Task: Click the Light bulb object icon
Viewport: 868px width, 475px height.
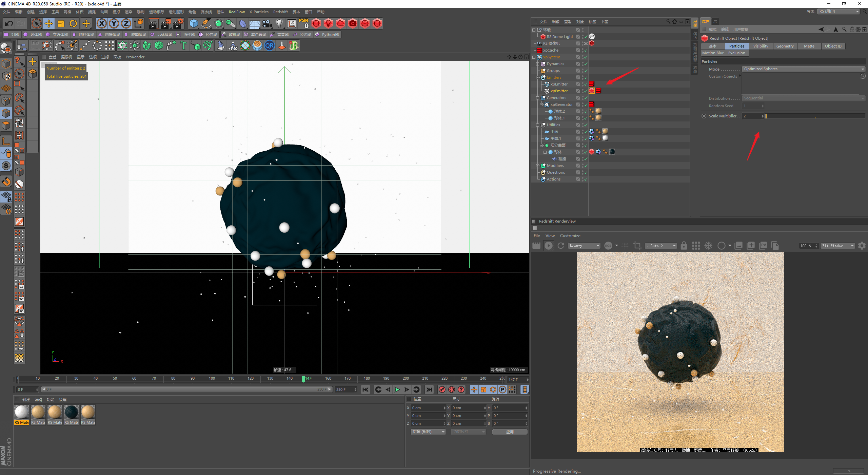Action: pyautogui.click(x=279, y=23)
